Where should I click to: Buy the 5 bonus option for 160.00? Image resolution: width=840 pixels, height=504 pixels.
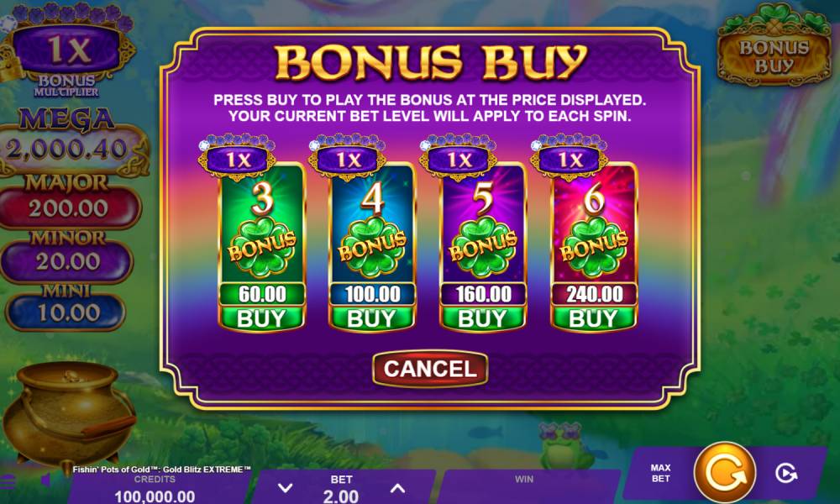click(x=483, y=318)
